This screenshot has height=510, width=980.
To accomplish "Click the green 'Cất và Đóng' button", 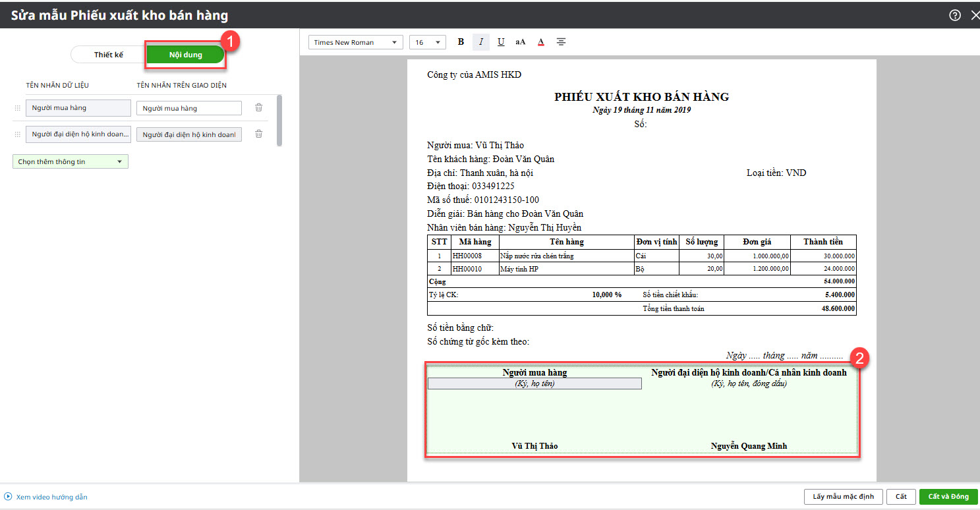I will click(x=948, y=497).
